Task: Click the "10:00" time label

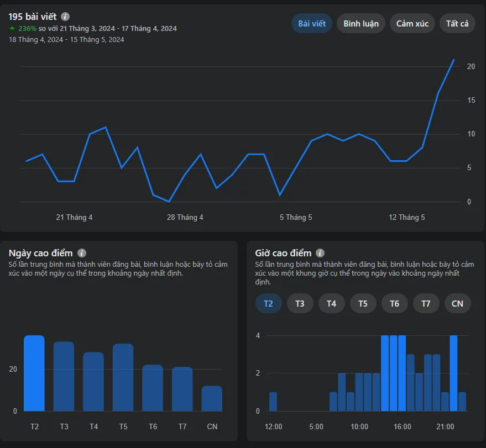Action: [359, 426]
